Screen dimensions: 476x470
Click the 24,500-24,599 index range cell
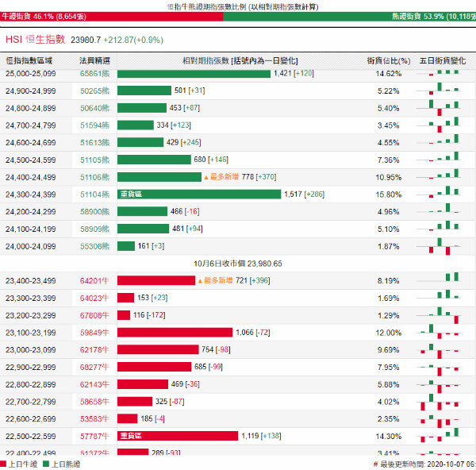[31, 160]
